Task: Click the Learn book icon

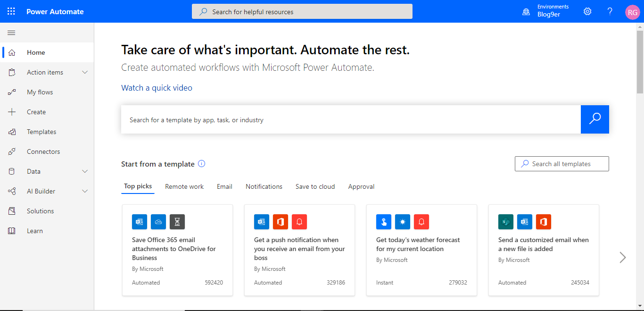Action: [12, 231]
